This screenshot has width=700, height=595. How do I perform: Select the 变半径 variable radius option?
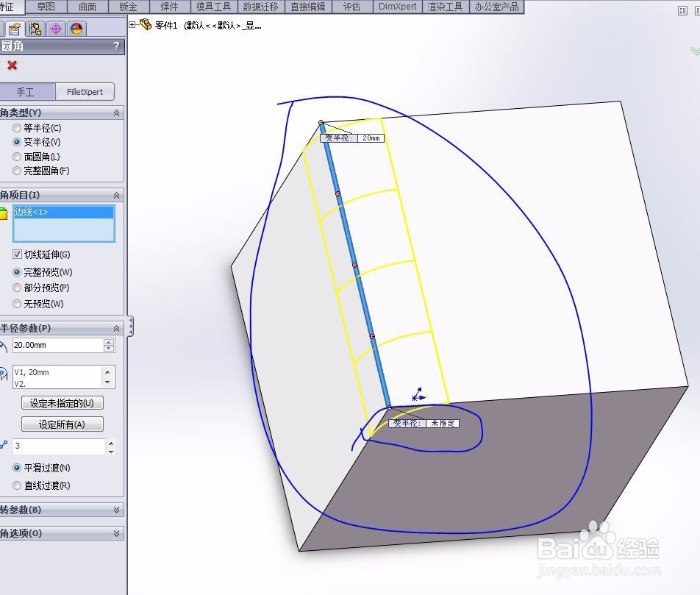coord(17,142)
